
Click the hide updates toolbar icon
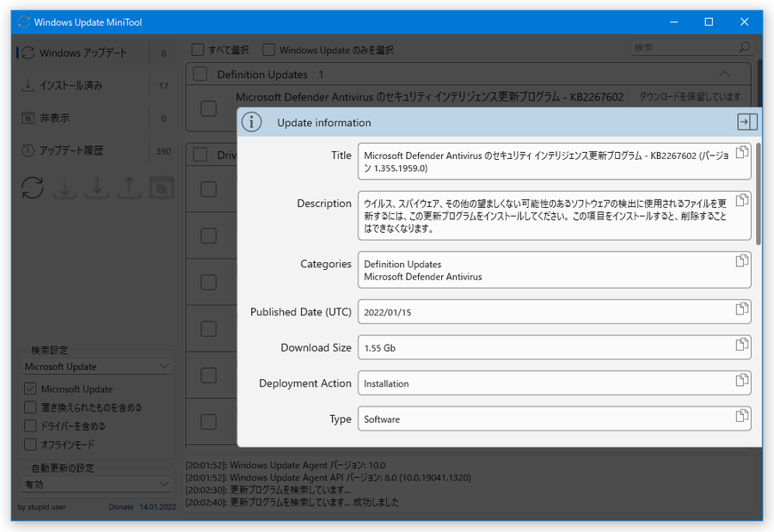162,187
